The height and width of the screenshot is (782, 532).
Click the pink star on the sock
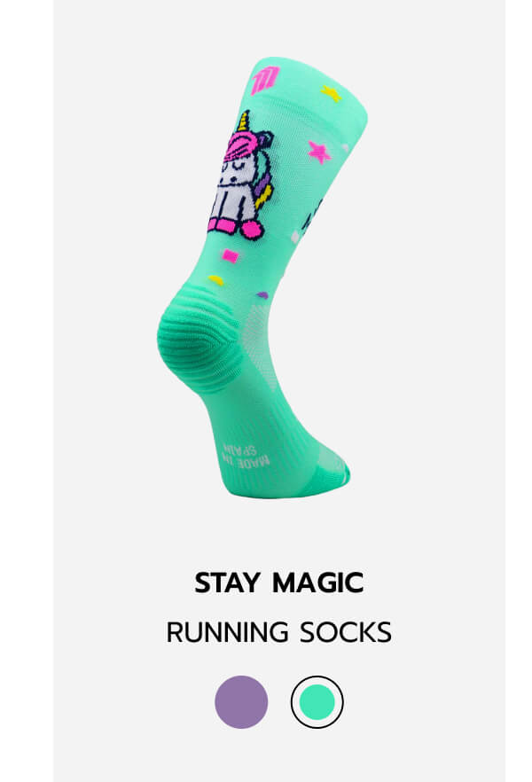319,152
